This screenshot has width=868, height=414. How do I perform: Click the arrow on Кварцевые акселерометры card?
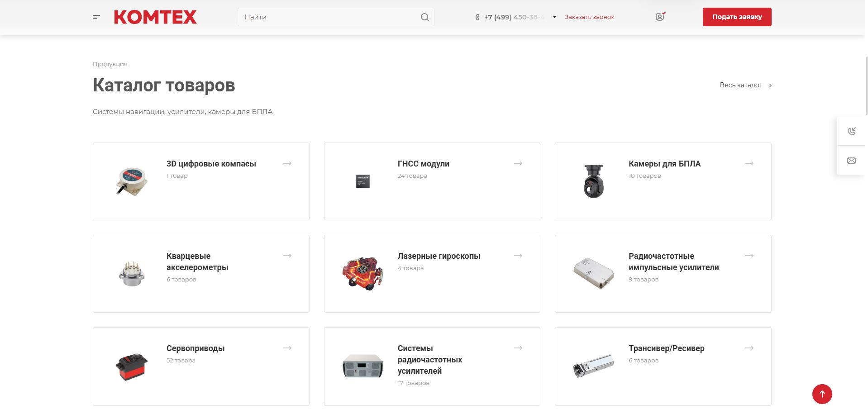click(287, 256)
